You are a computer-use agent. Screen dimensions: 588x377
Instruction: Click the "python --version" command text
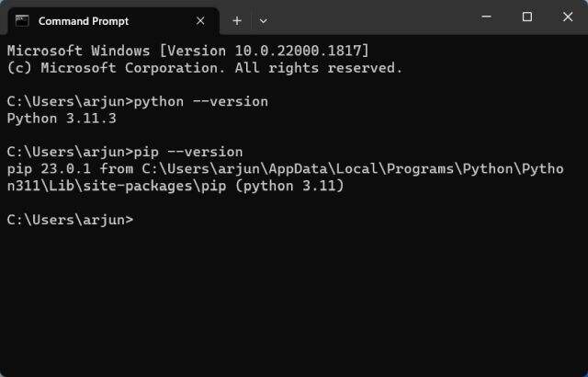point(201,101)
